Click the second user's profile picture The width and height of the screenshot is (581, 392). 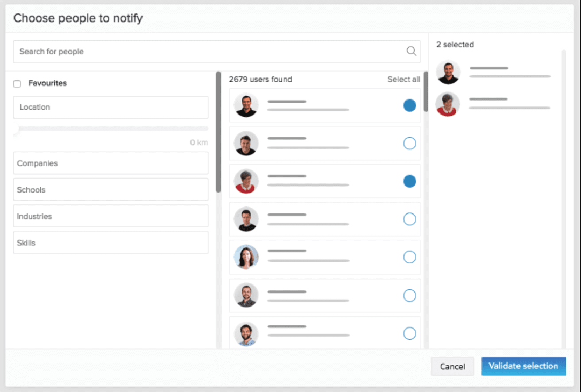(246, 144)
